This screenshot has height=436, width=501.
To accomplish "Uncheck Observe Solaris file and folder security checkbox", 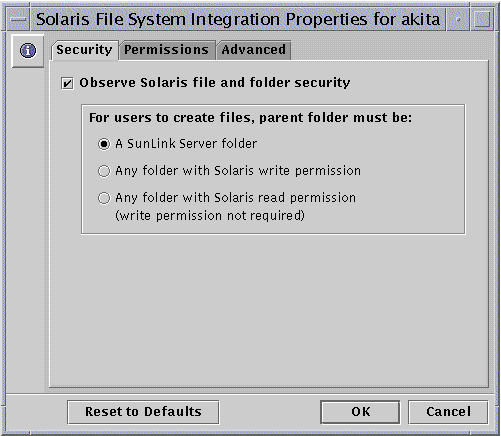I will click(67, 83).
